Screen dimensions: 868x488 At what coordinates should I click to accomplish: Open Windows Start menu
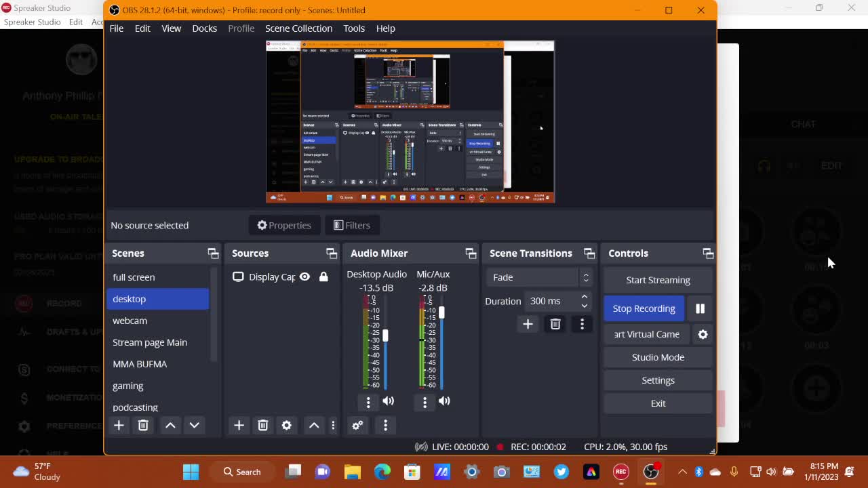pyautogui.click(x=191, y=472)
